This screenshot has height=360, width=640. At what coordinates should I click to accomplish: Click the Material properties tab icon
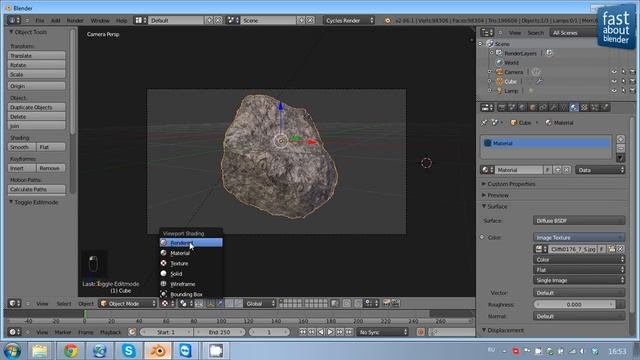pos(574,108)
